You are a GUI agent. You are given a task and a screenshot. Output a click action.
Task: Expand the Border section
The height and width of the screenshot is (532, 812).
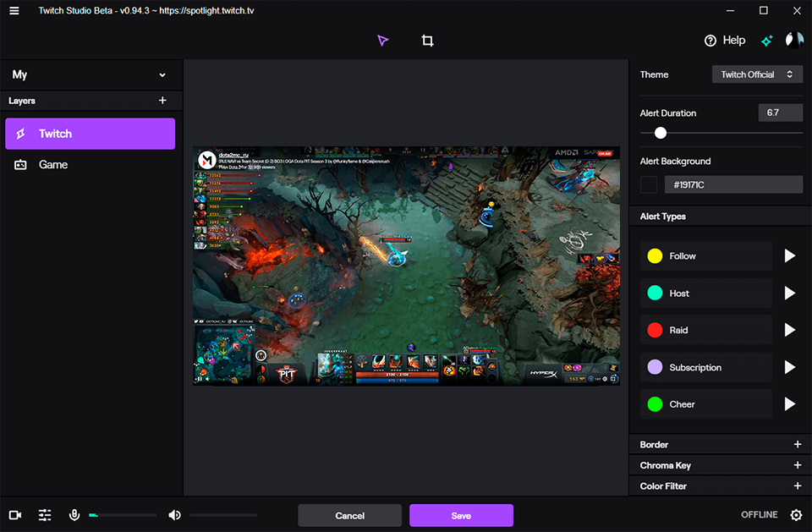coord(797,444)
